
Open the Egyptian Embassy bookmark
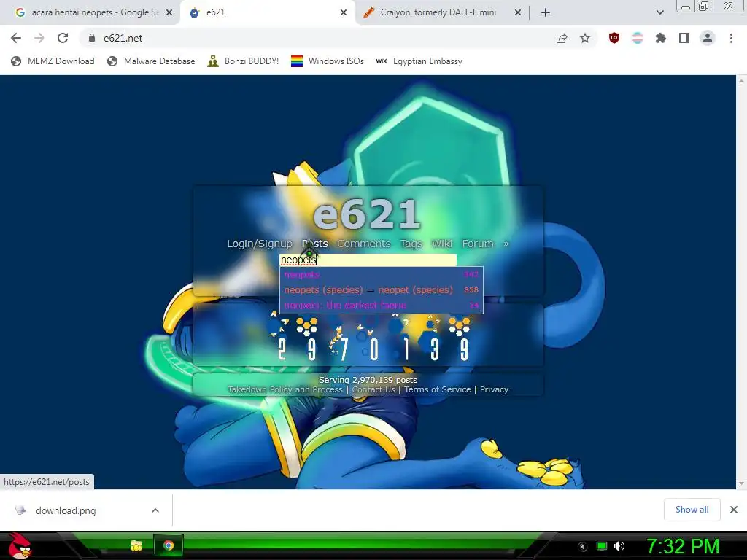click(x=419, y=61)
